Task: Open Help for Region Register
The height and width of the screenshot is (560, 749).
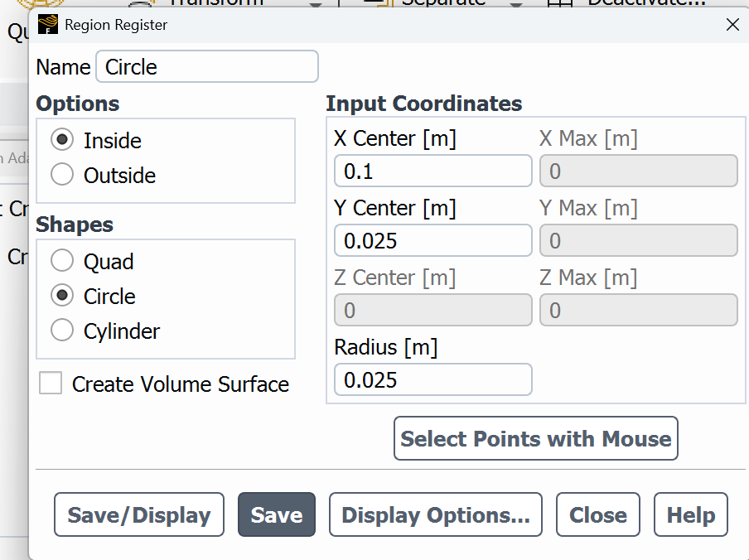Action: point(690,515)
